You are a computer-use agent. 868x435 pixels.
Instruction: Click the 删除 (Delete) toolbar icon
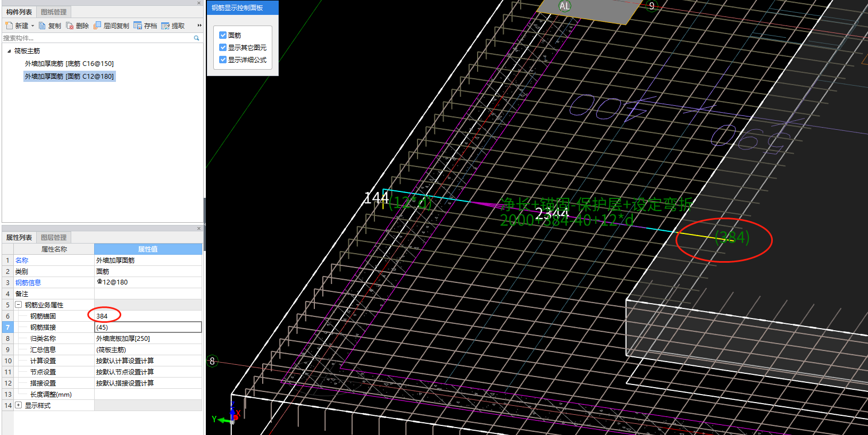tap(70, 26)
